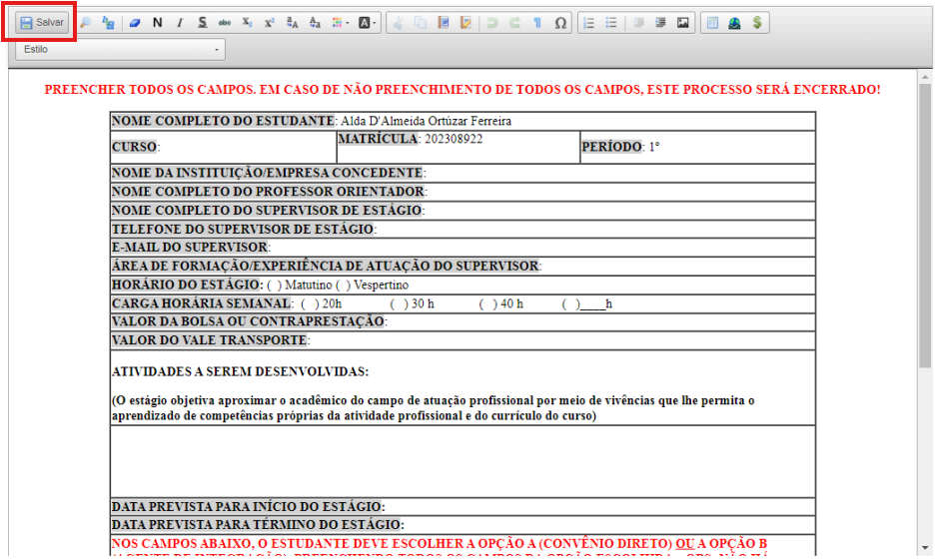Viewport: 935px width, 560px height.
Task: Click the NOME COMPLETO DO PROFESSOR ORIENTADOR row
Action: (x=463, y=192)
